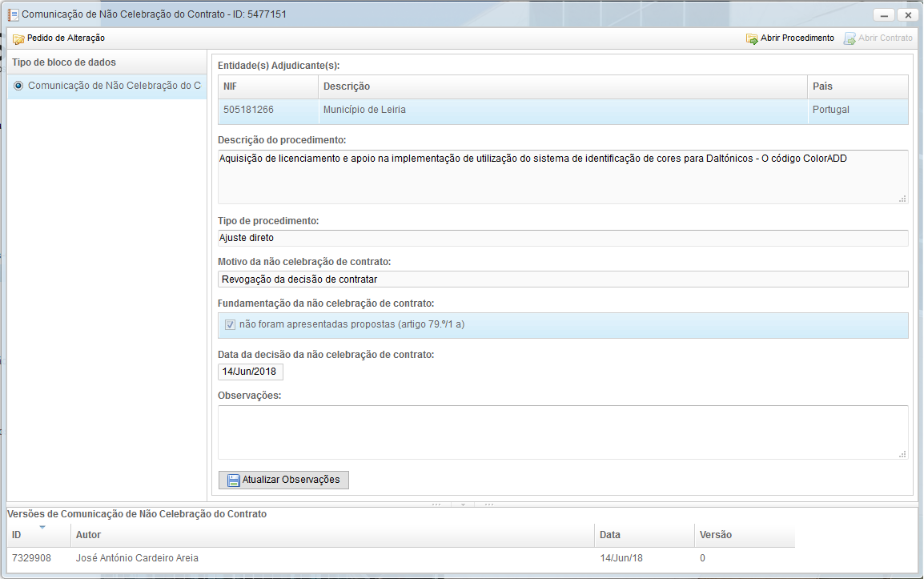Collapse the versions panel using the splitter arrow
Screen dimensions: 924x579
click(x=463, y=505)
